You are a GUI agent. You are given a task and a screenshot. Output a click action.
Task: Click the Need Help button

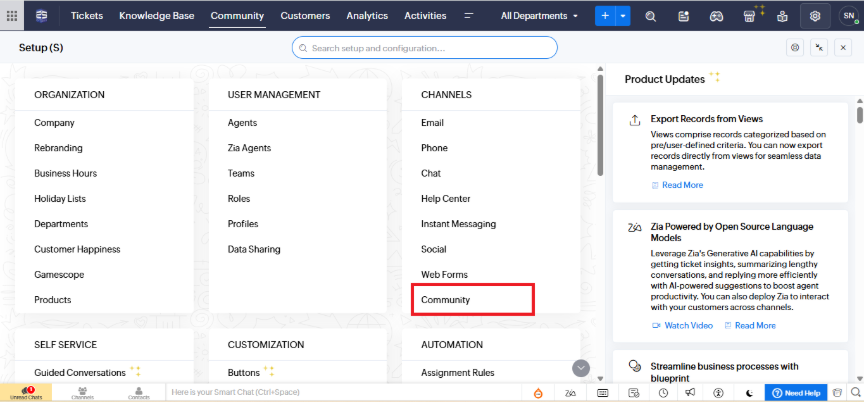(x=793, y=393)
